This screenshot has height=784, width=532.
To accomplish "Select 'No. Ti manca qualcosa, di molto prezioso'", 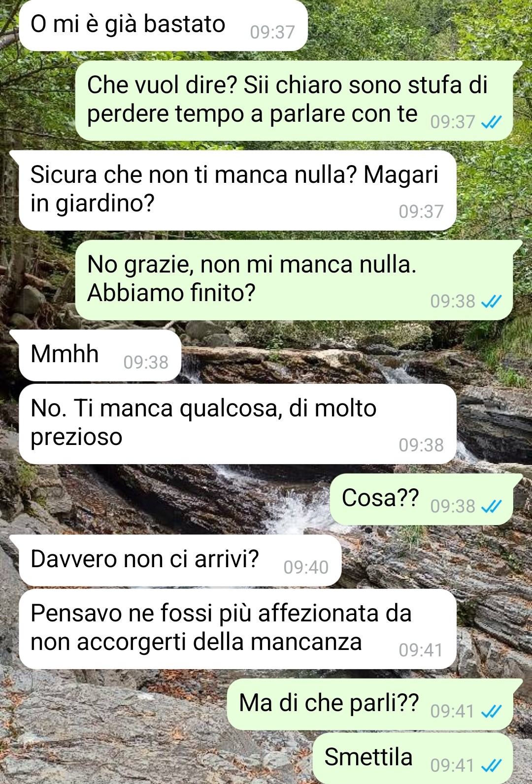I will pos(237,424).
